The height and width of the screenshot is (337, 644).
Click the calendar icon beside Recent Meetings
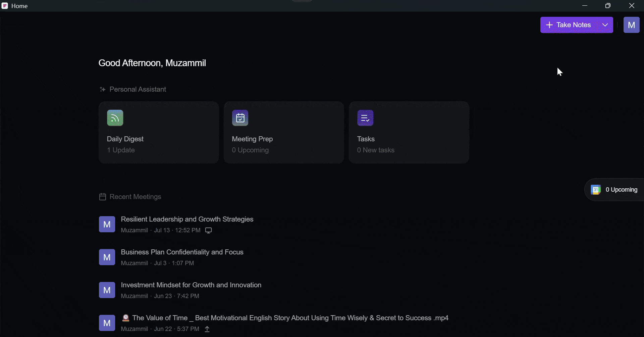[103, 197]
